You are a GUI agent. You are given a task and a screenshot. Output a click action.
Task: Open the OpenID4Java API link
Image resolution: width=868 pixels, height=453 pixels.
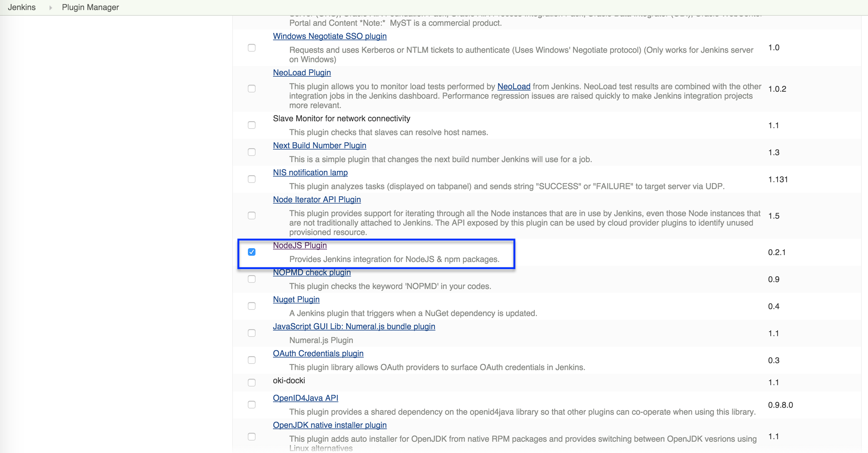click(305, 398)
